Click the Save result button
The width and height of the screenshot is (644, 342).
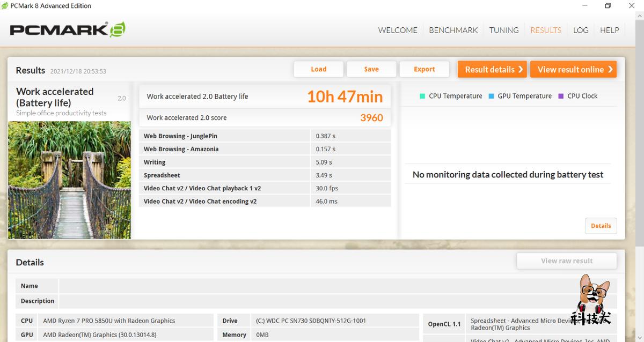tap(371, 69)
